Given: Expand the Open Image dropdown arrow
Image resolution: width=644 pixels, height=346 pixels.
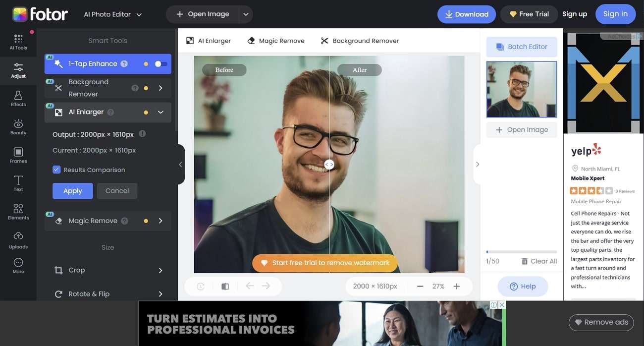Looking at the screenshot, I should 246,14.
